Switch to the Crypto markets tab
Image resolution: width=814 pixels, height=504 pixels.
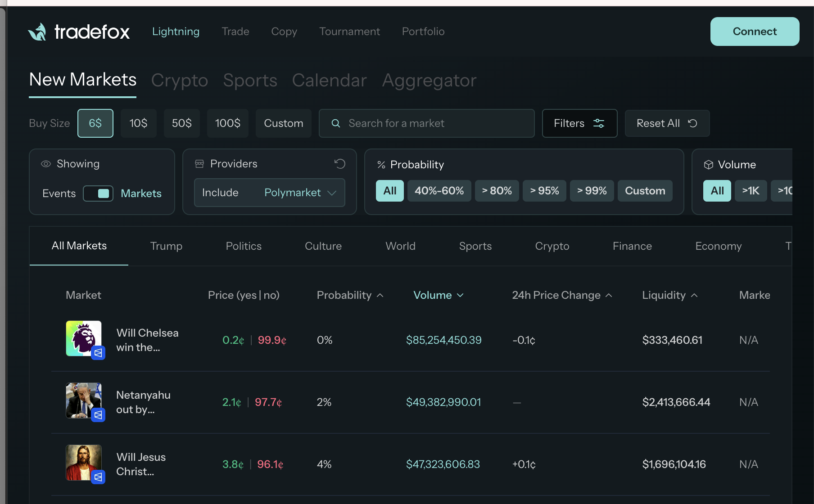(552, 246)
